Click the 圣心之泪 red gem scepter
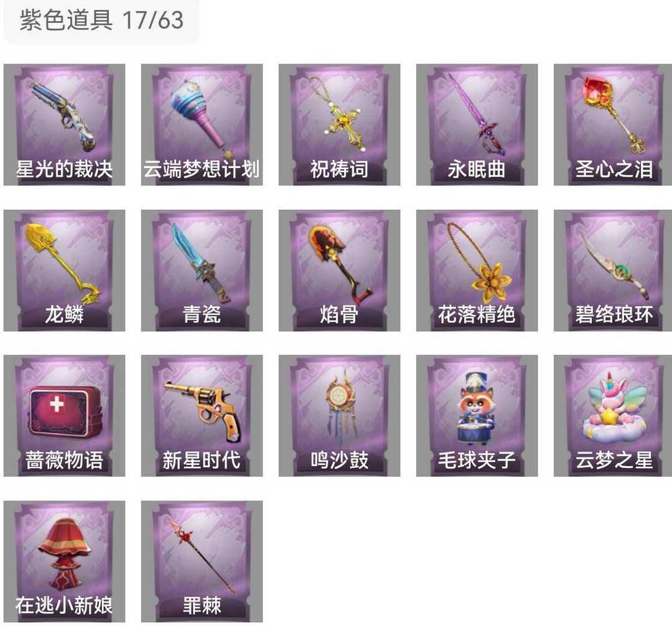 613,124
